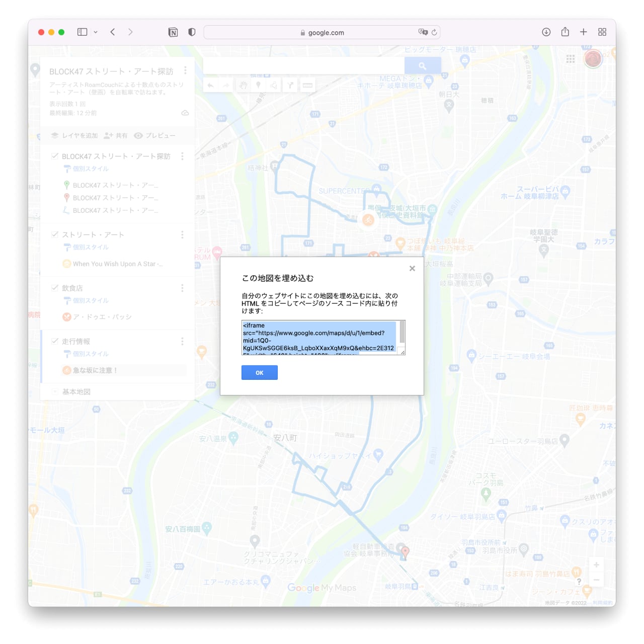Open the map title's three-dot options menu
Screen dimensions: 644x644
coord(185,70)
